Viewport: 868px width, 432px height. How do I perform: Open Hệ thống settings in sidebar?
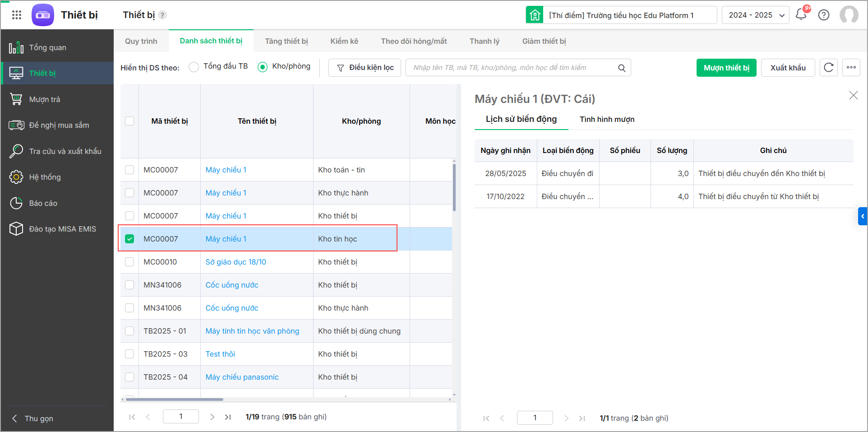coord(57,177)
